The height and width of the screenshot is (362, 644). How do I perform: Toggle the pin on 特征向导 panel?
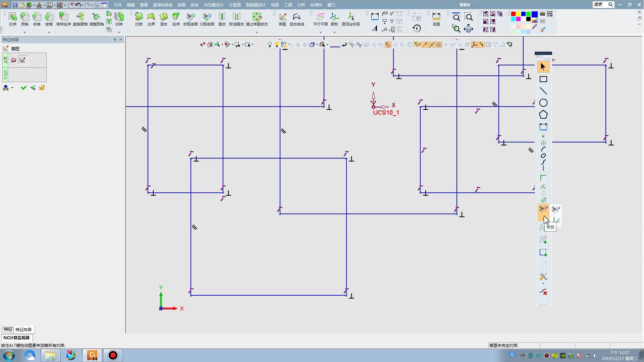tap(115, 40)
